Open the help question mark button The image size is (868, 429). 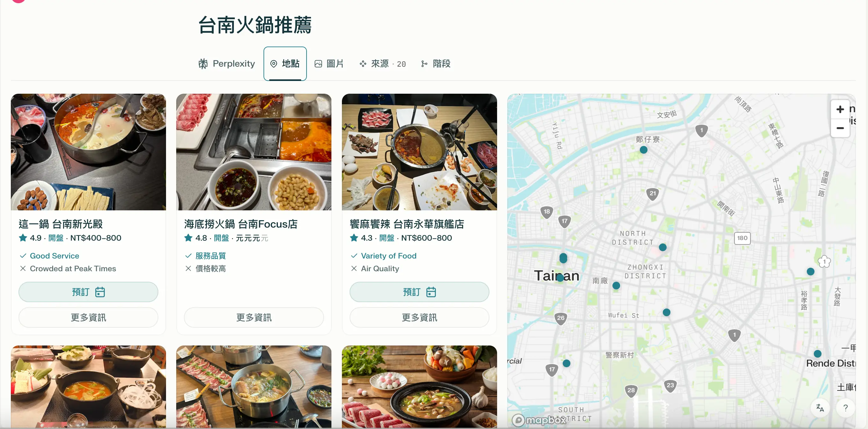coord(845,408)
